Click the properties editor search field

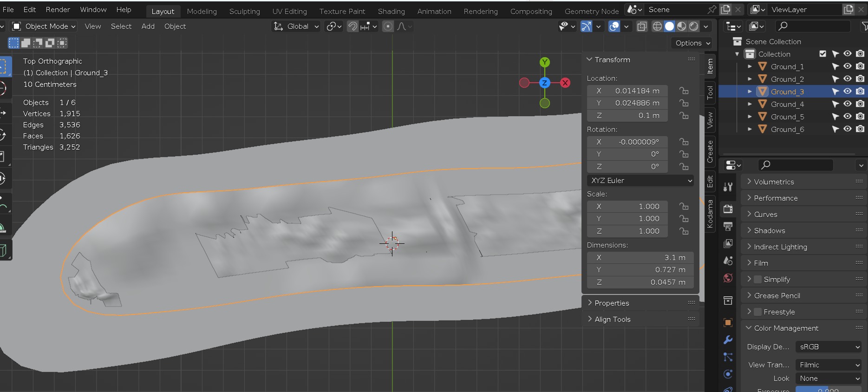(x=796, y=165)
